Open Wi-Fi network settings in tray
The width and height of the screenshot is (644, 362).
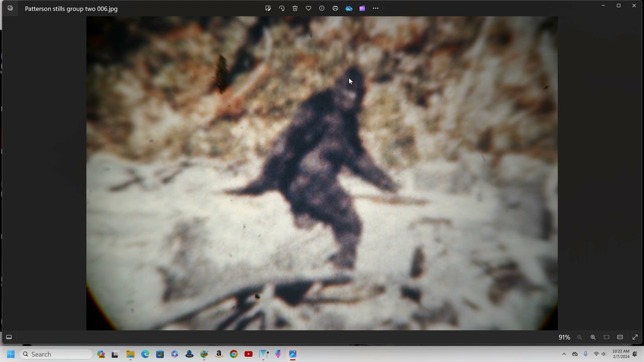(x=596, y=354)
